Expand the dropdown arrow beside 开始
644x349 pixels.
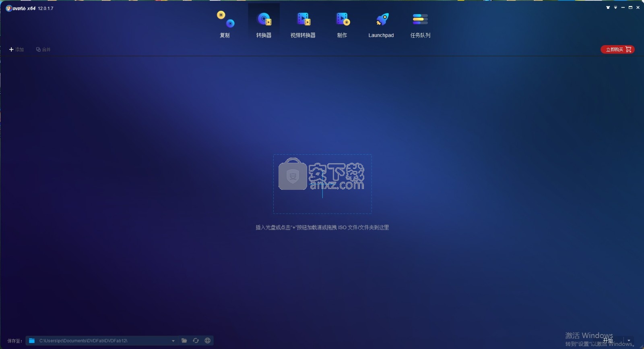[629, 341]
